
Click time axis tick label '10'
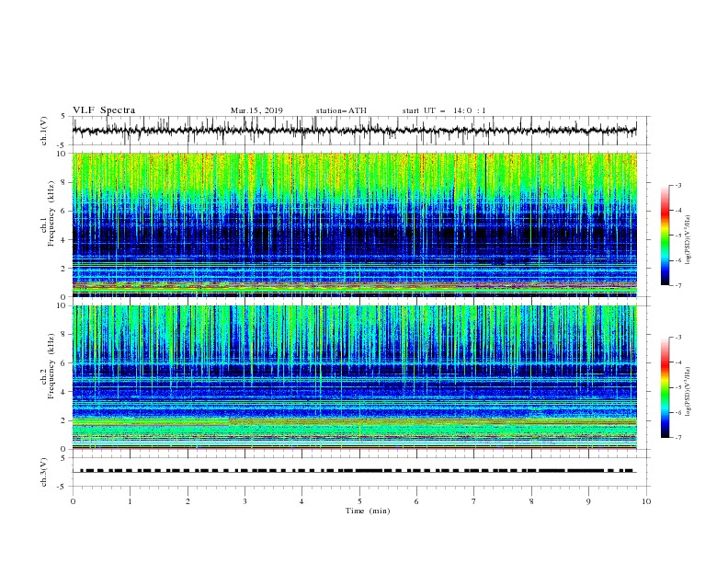click(x=646, y=501)
